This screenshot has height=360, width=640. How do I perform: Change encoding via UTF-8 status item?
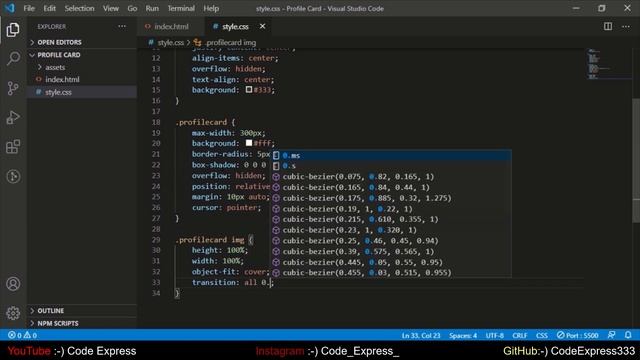tap(495, 335)
